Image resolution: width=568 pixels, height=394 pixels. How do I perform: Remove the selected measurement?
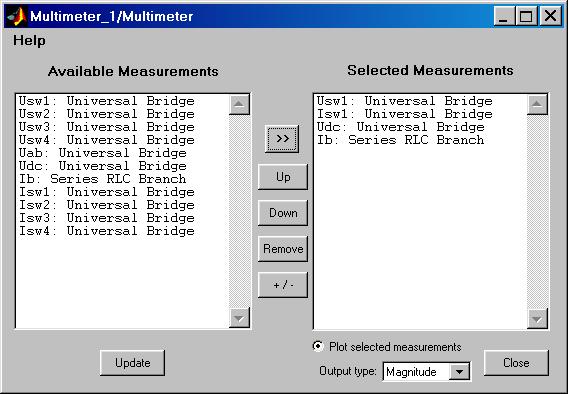[283, 249]
